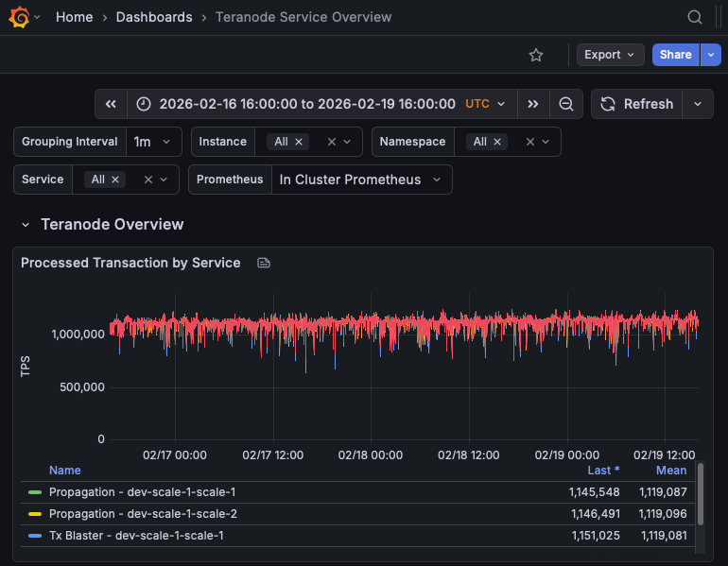This screenshot has width=728, height=566.
Task: Click blue swatch of Tx Blaster series
Action: coord(35,536)
